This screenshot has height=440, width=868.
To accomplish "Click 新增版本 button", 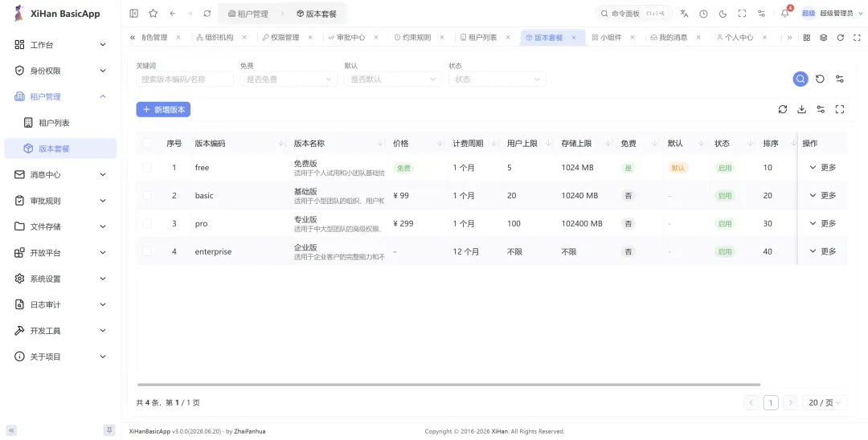I will click(163, 109).
